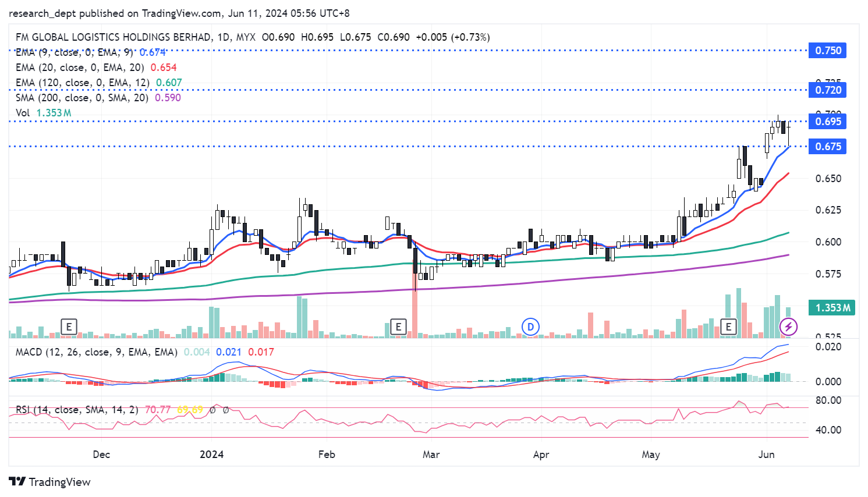
Task: Click the Jun label on the time axis
Action: coord(766,455)
